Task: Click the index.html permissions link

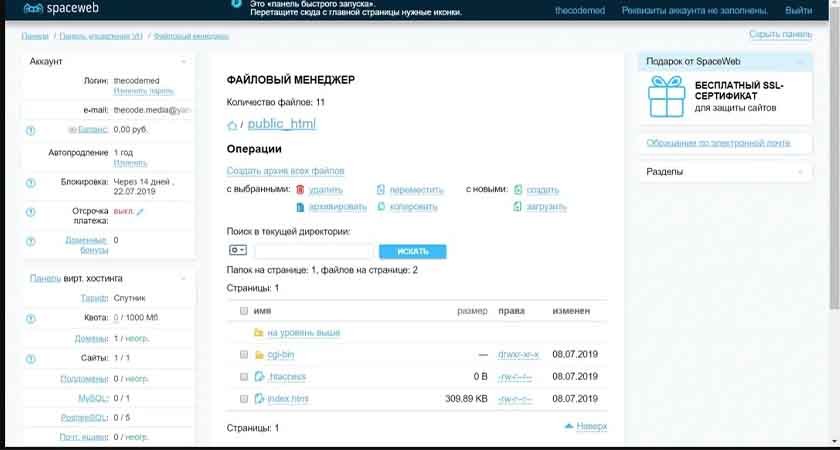Action: pos(515,399)
